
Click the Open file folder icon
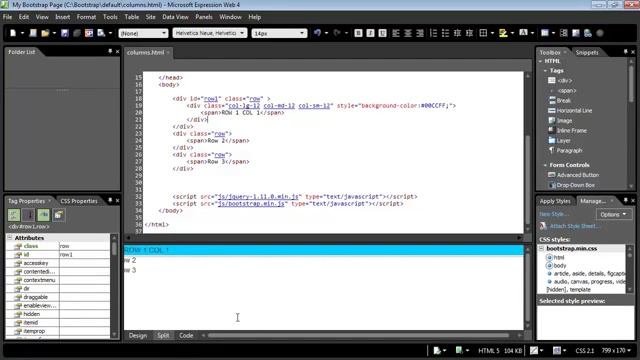(x=45, y=33)
